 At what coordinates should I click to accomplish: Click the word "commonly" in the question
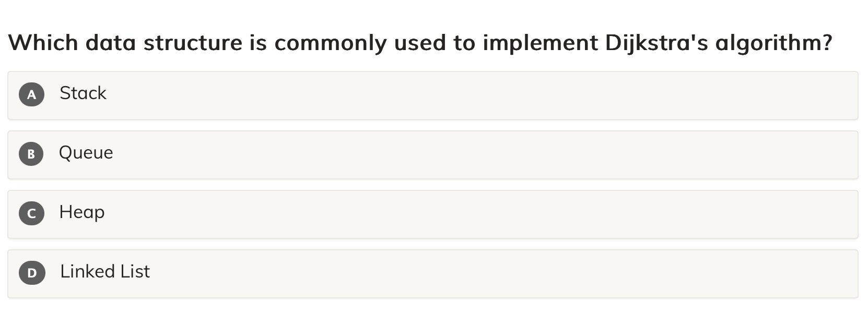330,43
